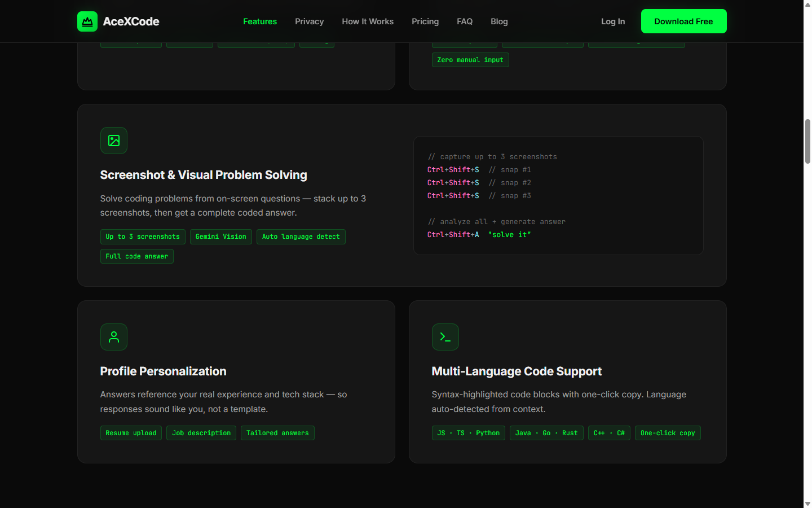
Task: Click the Full code answer tag
Action: [x=137, y=256]
